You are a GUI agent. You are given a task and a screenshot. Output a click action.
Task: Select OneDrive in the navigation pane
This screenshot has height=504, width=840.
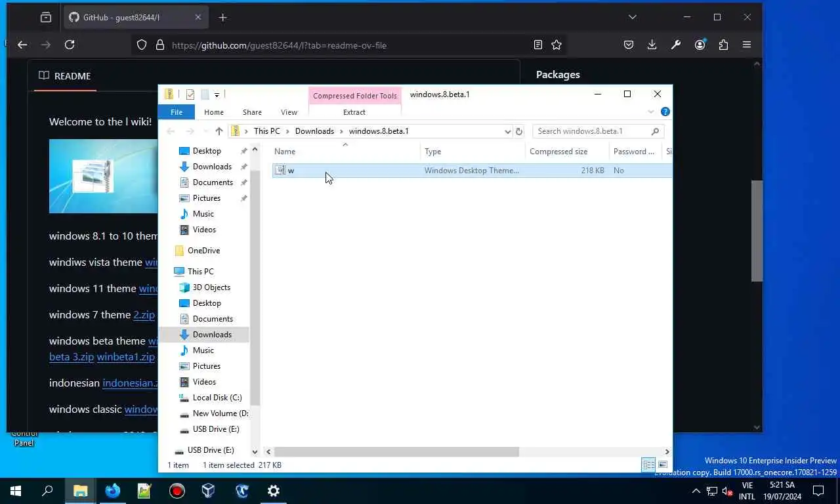pyautogui.click(x=203, y=251)
